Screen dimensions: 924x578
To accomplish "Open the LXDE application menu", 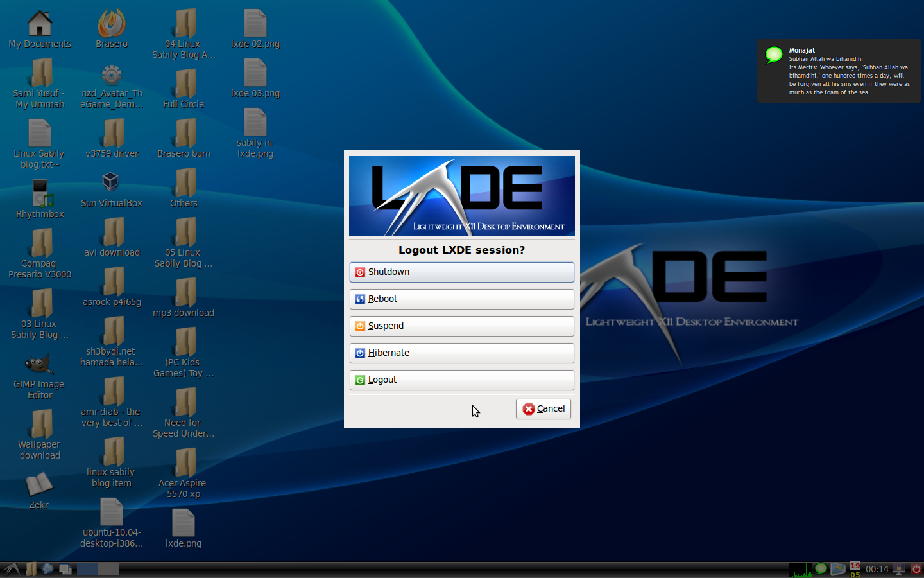I will click(11, 569).
